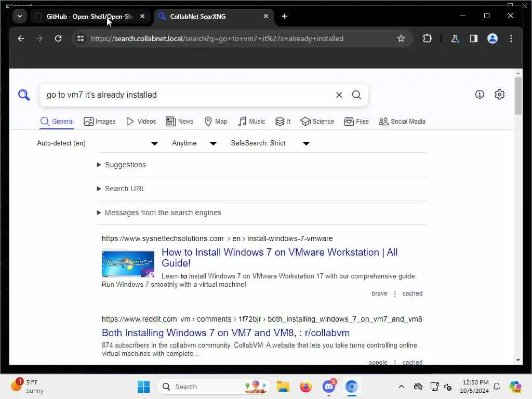Open Both Installing Windows 7 on VM7 link
The width and height of the screenshot is (532, 399).
point(225,333)
